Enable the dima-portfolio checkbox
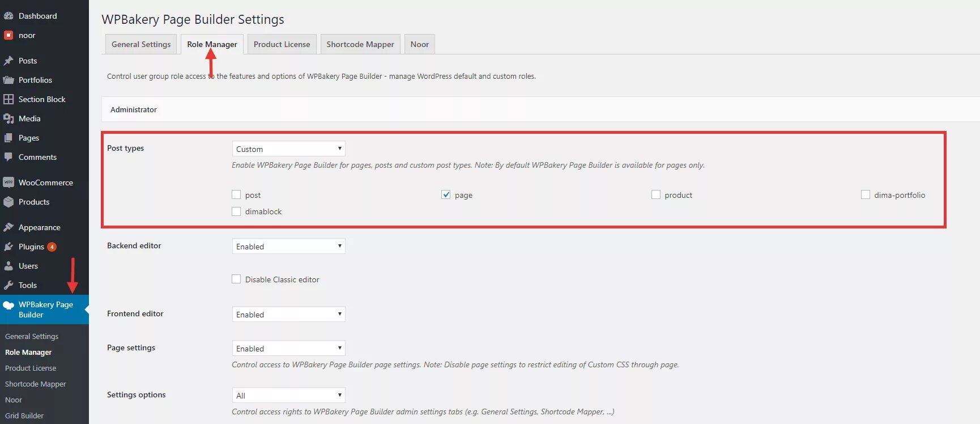The height and width of the screenshot is (424, 980). (865, 194)
